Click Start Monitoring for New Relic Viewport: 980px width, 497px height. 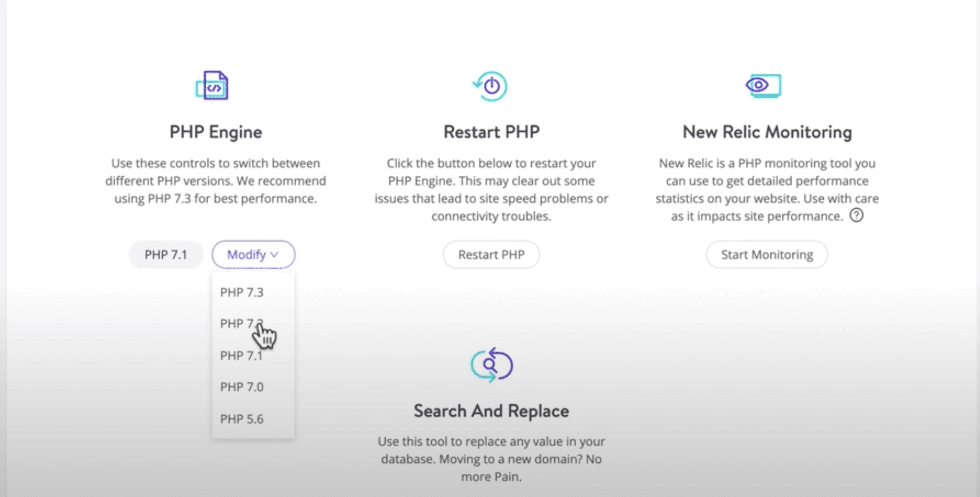(x=766, y=255)
